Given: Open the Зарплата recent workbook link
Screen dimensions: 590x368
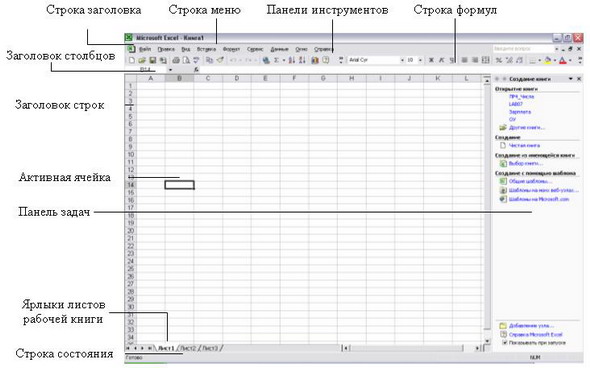Looking at the screenshot, I should pos(520,112).
